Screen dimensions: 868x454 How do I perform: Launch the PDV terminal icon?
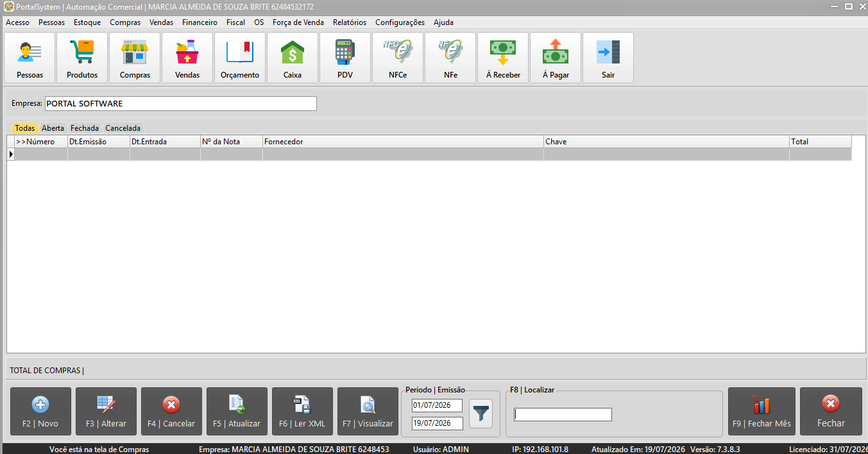pyautogui.click(x=345, y=58)
